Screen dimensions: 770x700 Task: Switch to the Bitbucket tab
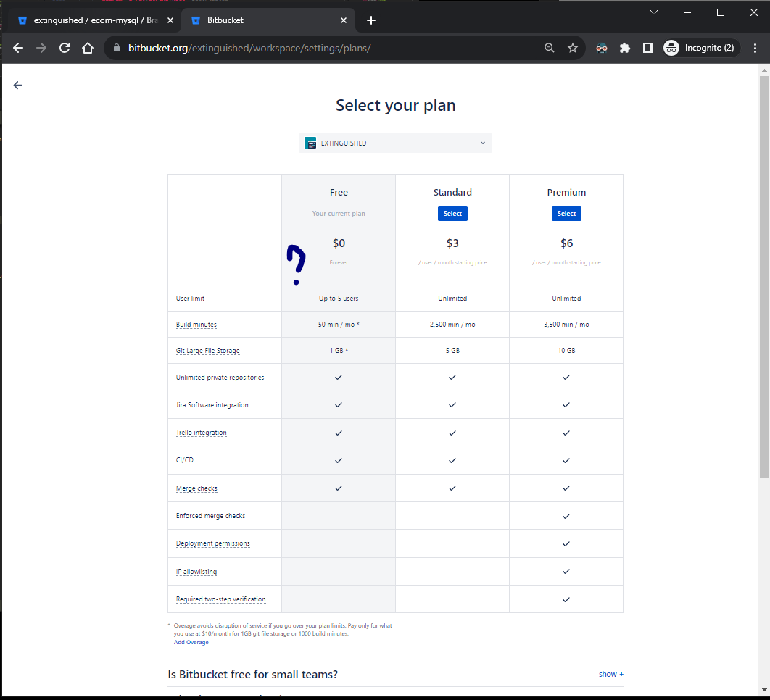pyautogui.click(x=268, y=20)
